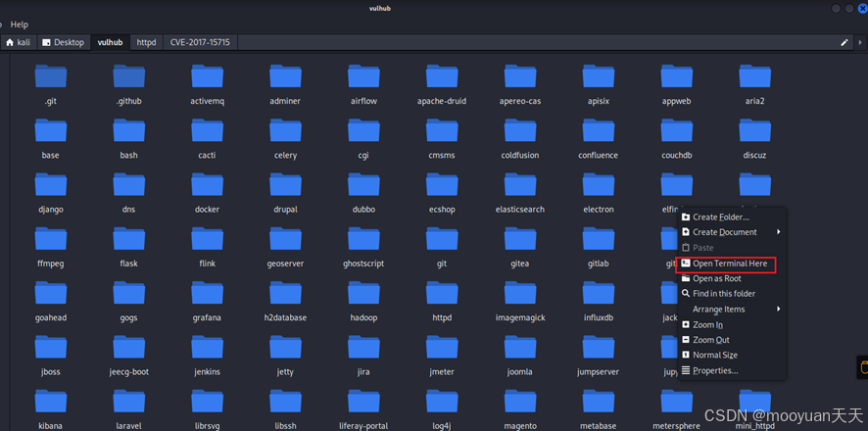Screen dimensions: 868x431
Task: Select the joomla folder icon
Action: [520, 348]
